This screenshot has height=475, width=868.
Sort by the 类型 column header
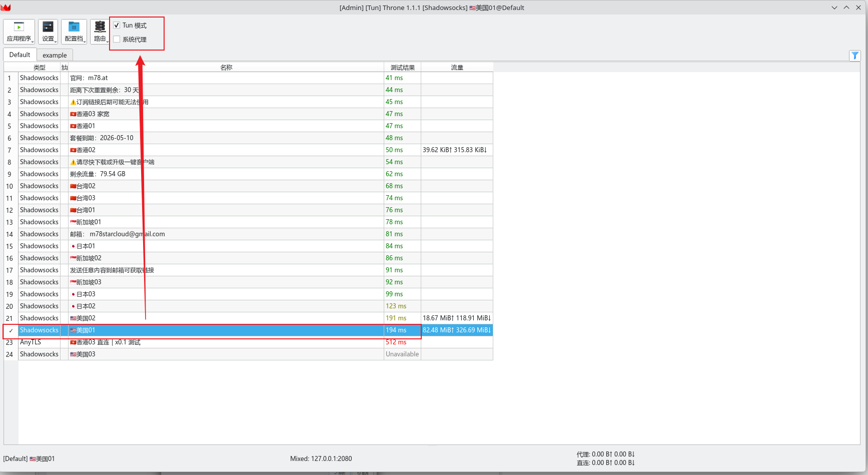pyautogui.click(x=40, y=67)
